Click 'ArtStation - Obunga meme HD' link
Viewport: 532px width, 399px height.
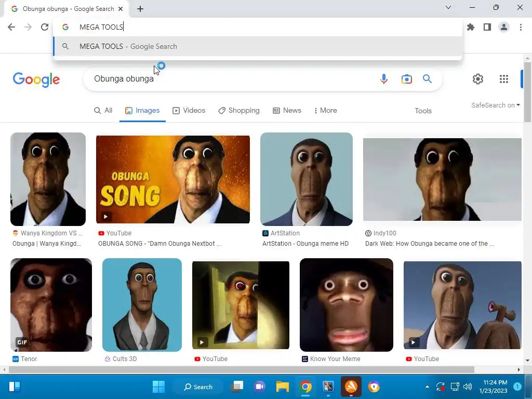(x=305, y=244)
